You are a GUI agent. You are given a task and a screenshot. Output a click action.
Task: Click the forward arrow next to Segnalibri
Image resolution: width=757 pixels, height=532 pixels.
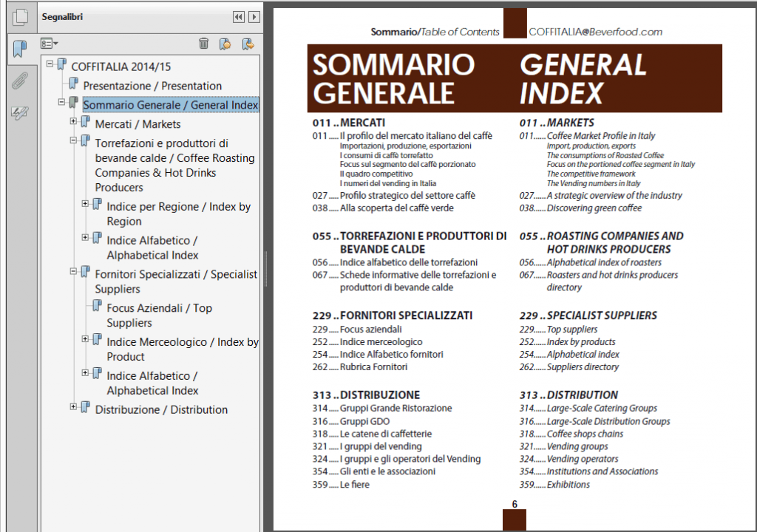tap(253, 16)
